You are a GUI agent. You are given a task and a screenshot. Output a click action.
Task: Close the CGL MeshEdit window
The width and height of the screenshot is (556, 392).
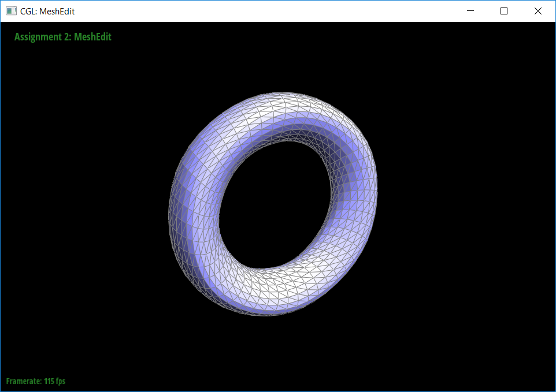538,11
